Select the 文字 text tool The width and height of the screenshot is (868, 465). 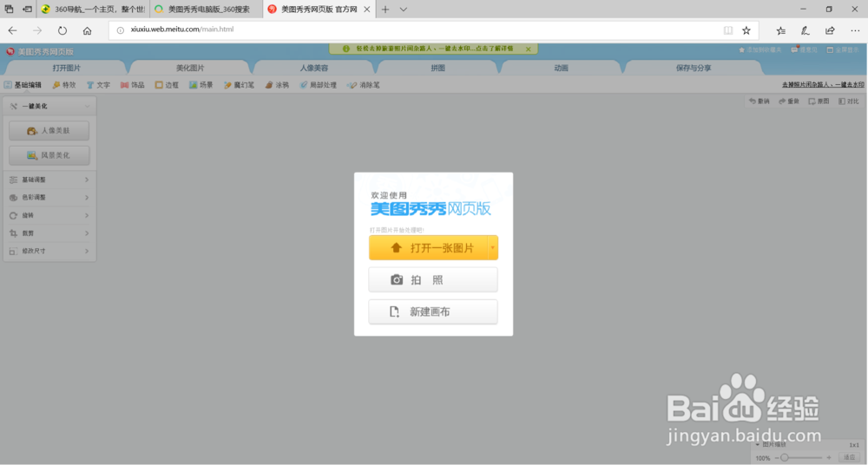(99, 85)
